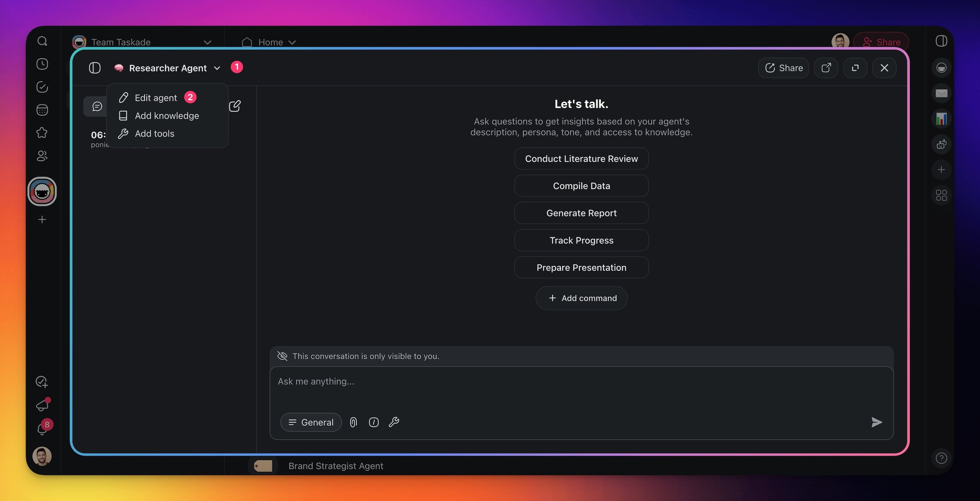The width and height of the screenshot is (980, 501).
Task: Click the search icon in left sidebar
Action: pyautogui.click(x=42, y=41)
